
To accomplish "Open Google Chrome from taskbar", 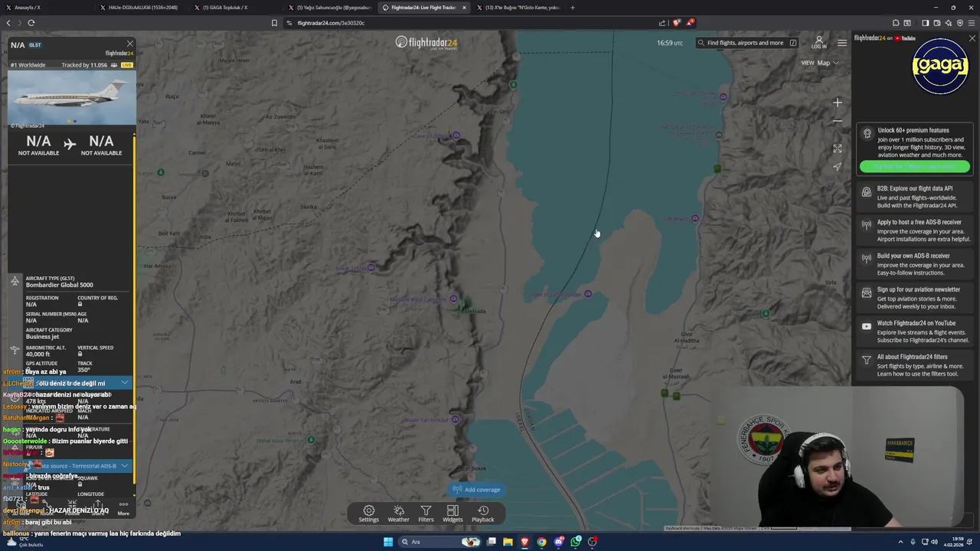I will [541, 542].
